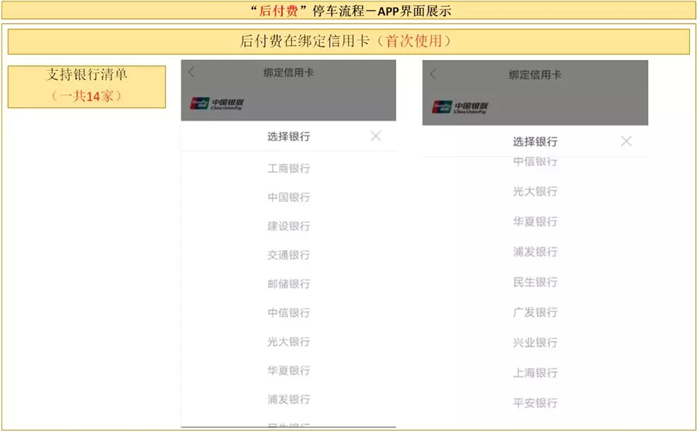
Task: Choose 光大银行 in the list containing 平安银行
Action: (535, 191)
